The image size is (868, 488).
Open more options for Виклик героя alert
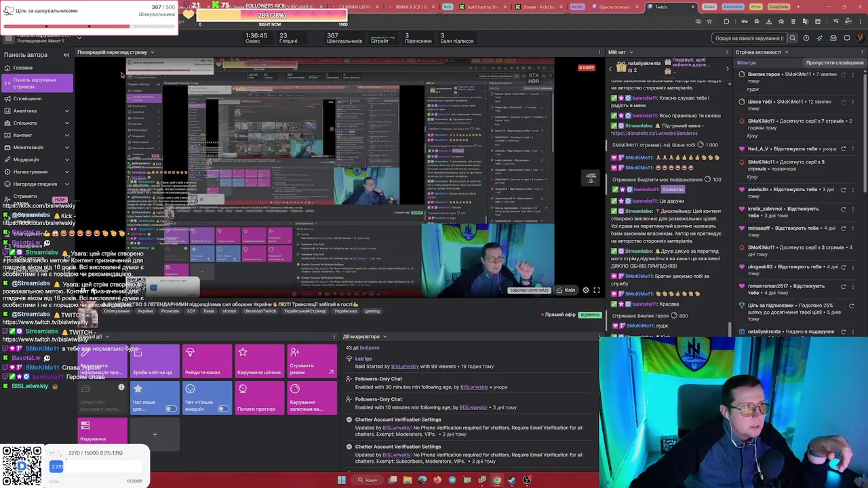tap(854, 74)
